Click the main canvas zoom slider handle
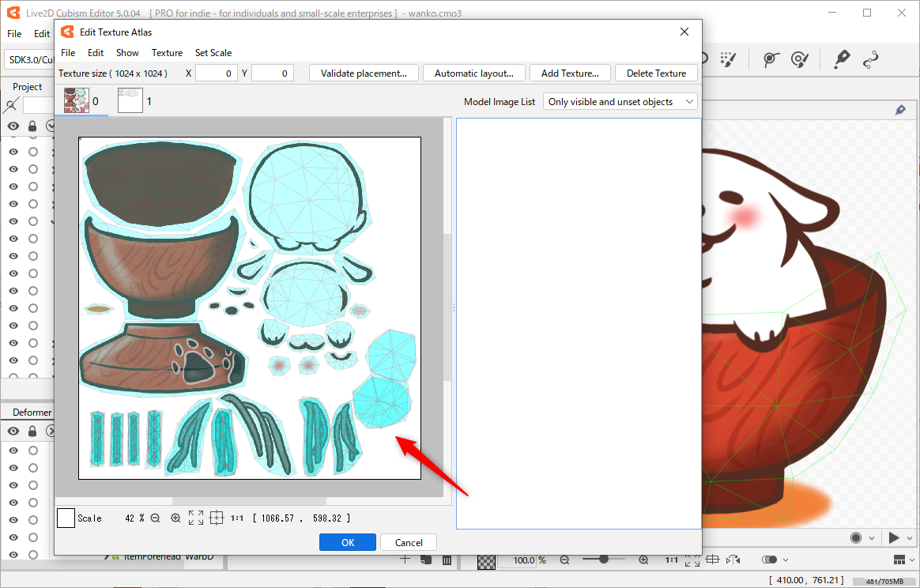Image resolution: width=920 pixels, height=588 pixels. point(603,560)
